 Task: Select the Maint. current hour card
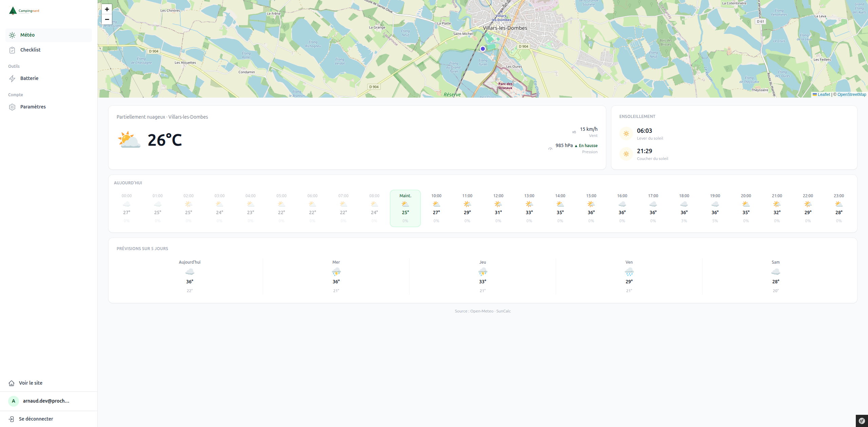coord(405,208)
